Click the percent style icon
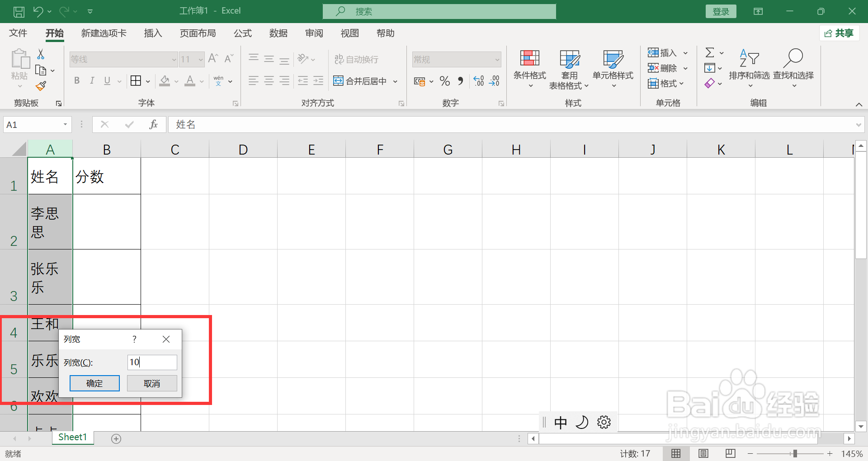Screen dimensions: 868x461 coord(445,81)
